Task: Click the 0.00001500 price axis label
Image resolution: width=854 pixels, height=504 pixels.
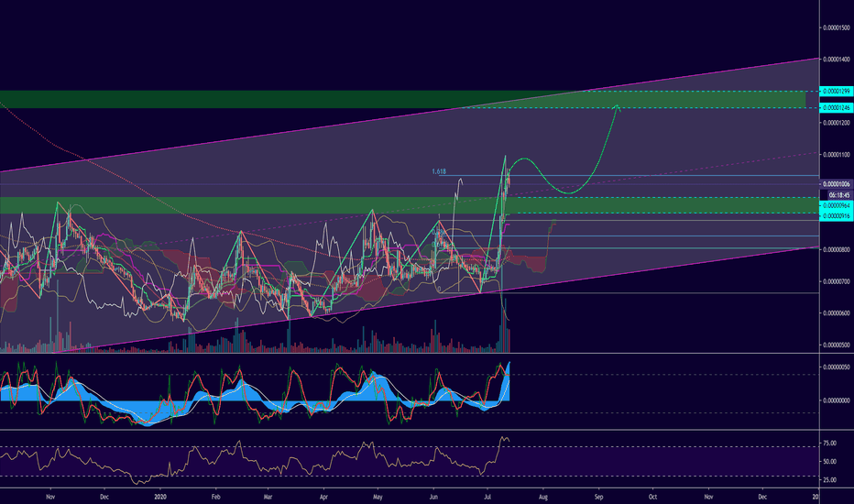Action: tap(836, 27)
